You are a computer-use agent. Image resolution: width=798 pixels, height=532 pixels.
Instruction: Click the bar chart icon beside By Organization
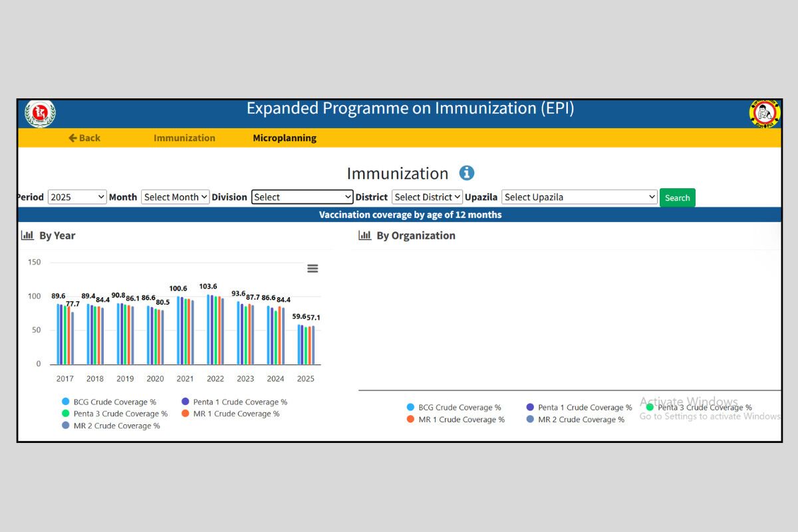(x=364, y=235)
